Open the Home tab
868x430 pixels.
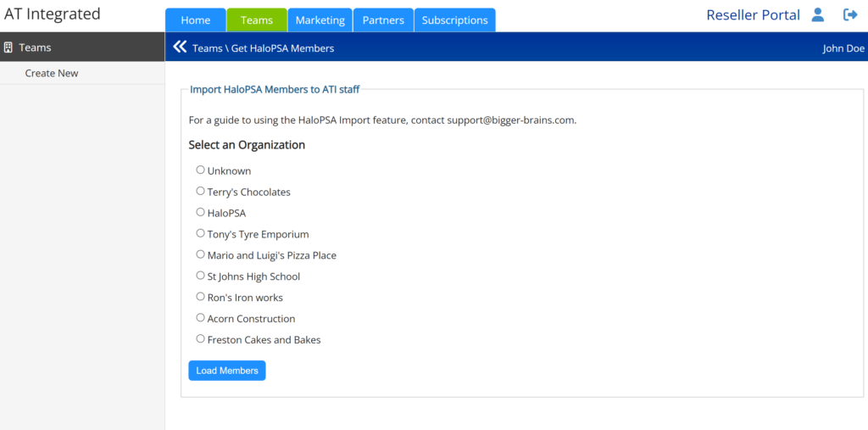tap(196, 20)
